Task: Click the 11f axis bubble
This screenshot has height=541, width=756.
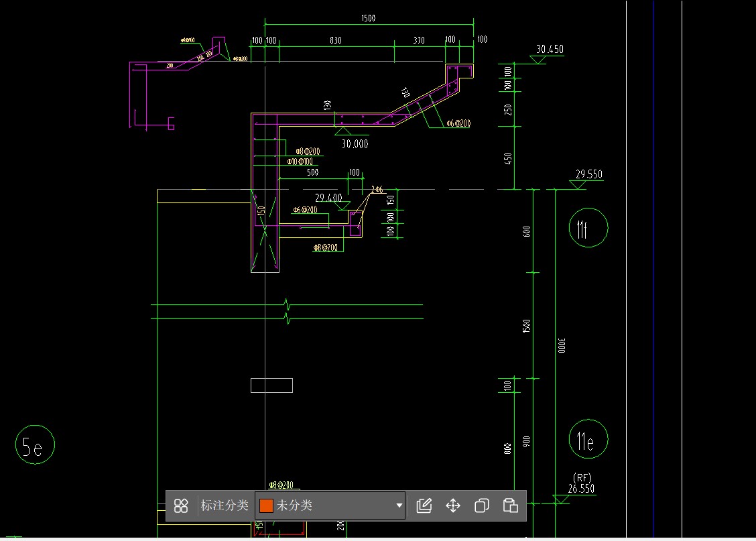Action: coord(588,227)
